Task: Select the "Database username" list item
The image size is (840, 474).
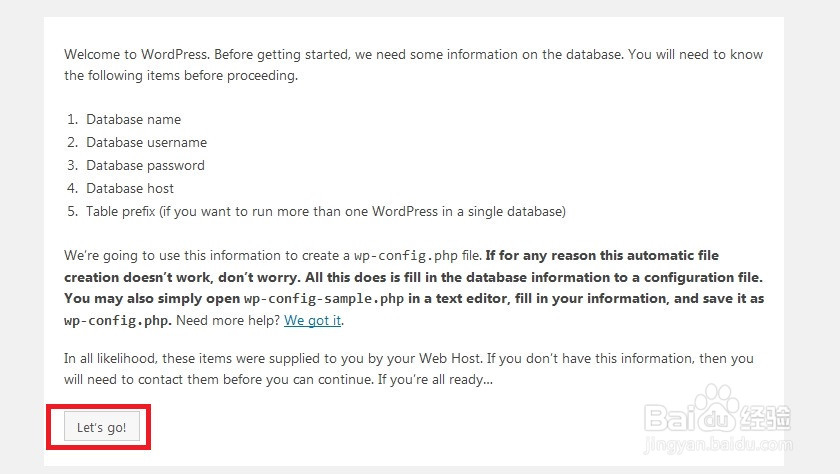Action: 146,142
